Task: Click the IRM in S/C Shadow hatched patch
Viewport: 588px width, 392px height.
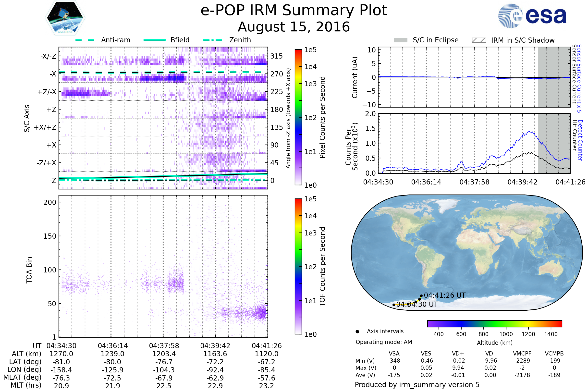Action: point(479,40)
